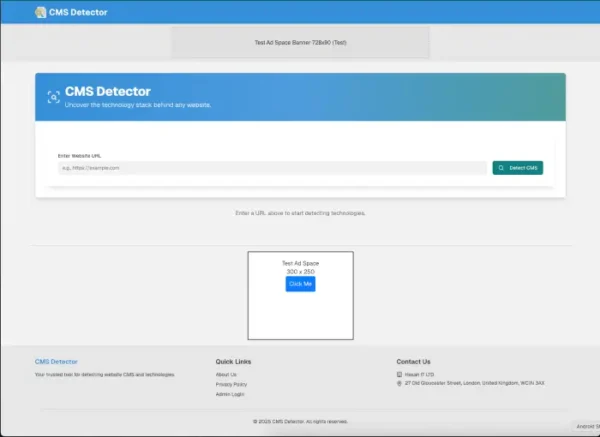Click the Test Ad Space 300 x 250 text

pyautogui.click(x=300, y=267)
